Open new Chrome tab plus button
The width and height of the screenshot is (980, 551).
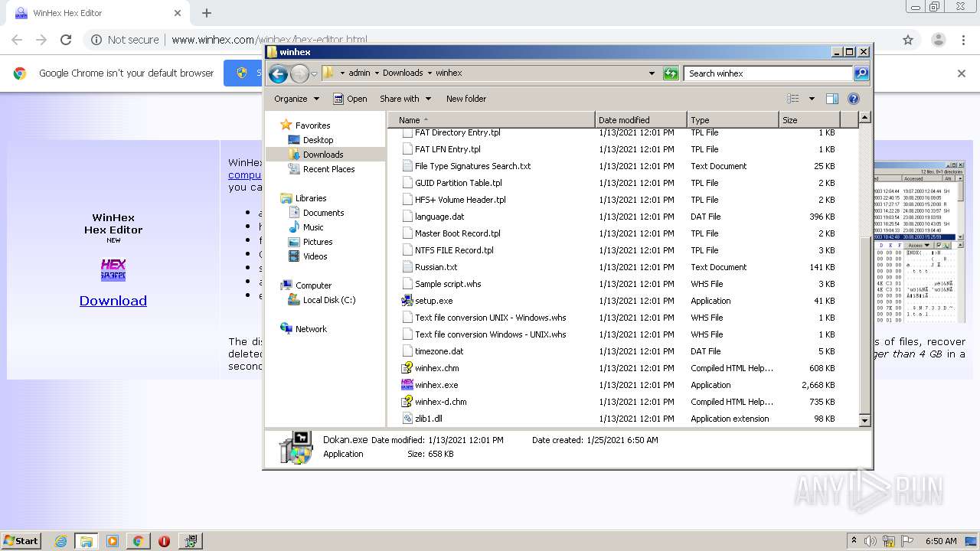(206, 13)
